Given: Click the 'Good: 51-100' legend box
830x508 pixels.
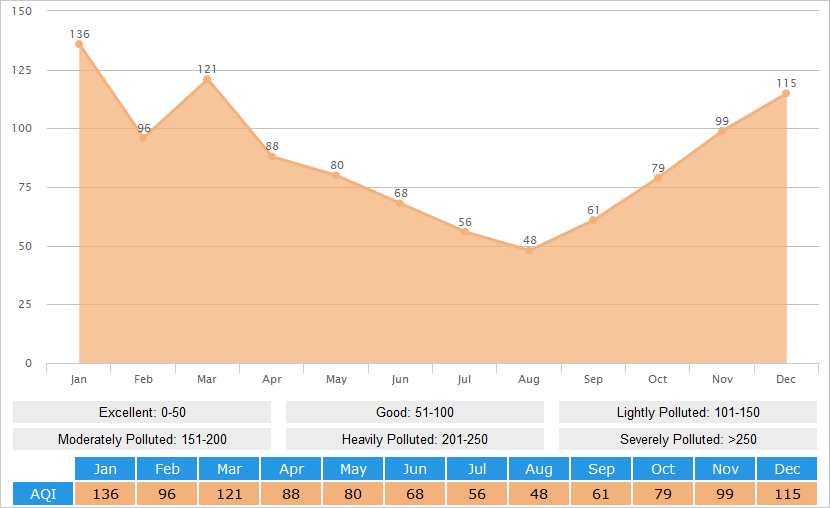Looking at the screenshot, I should click(x=415, y=412).
